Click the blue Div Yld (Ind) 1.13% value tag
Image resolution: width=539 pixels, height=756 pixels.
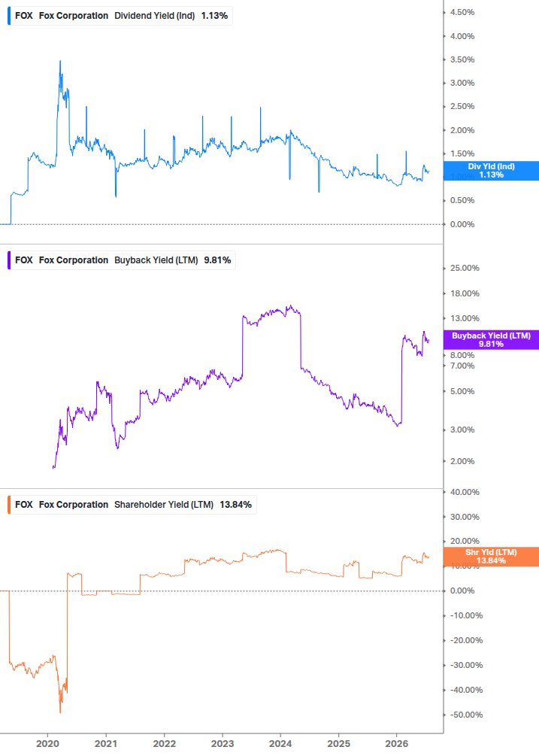[491, 171]
